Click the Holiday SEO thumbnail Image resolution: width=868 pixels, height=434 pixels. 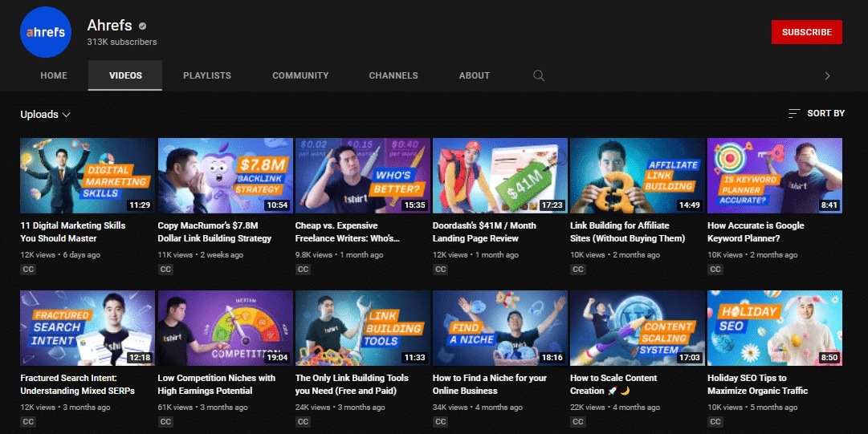click(774, 328)
